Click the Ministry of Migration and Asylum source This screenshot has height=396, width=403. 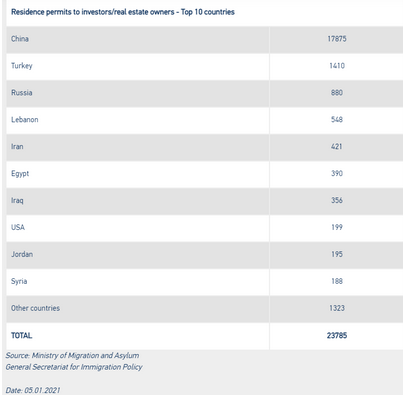72,356
